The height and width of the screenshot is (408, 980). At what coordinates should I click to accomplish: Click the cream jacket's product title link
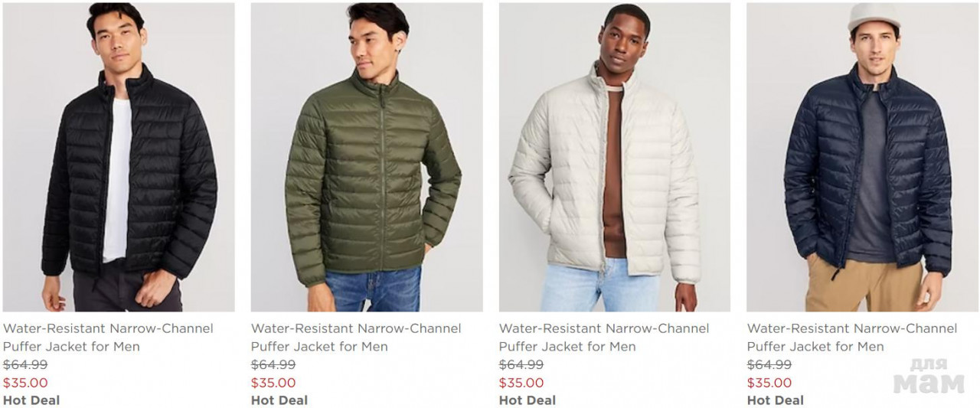[604, 338]
